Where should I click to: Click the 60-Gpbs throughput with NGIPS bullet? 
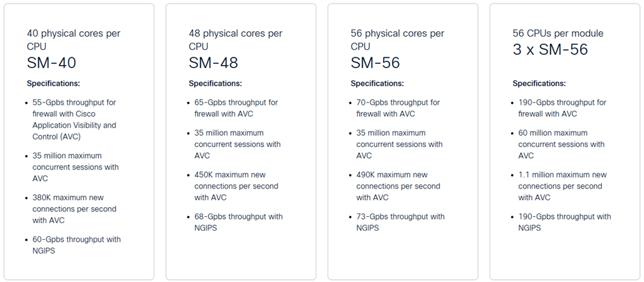pos(76,245)
